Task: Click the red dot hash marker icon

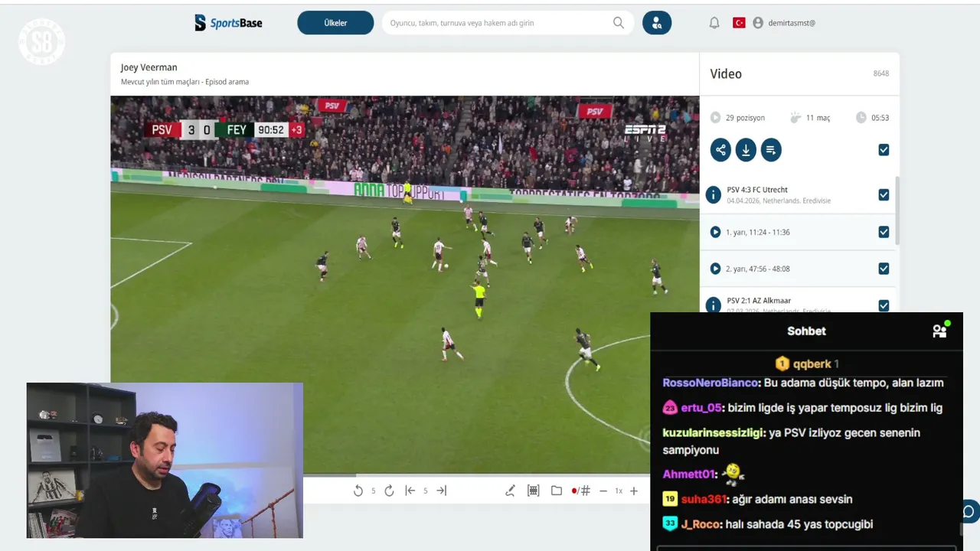Action: pos(580,491)
